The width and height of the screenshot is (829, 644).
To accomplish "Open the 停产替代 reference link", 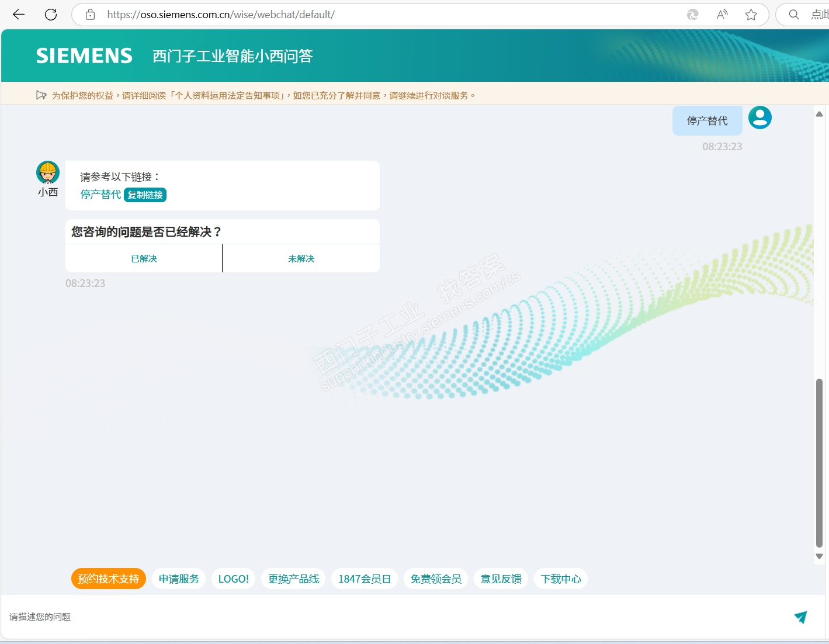I will (x=100, y=195).
